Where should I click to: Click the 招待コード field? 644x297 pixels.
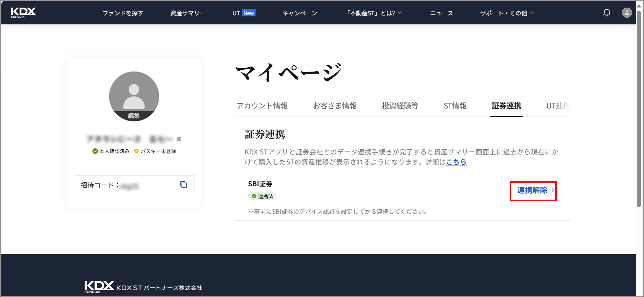click(x=134, y=185)
